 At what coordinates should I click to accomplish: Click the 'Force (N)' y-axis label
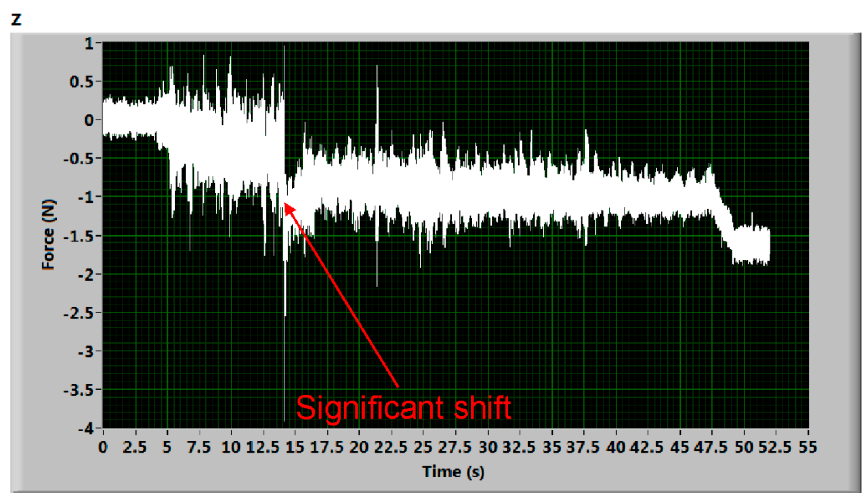click(48, 234)
